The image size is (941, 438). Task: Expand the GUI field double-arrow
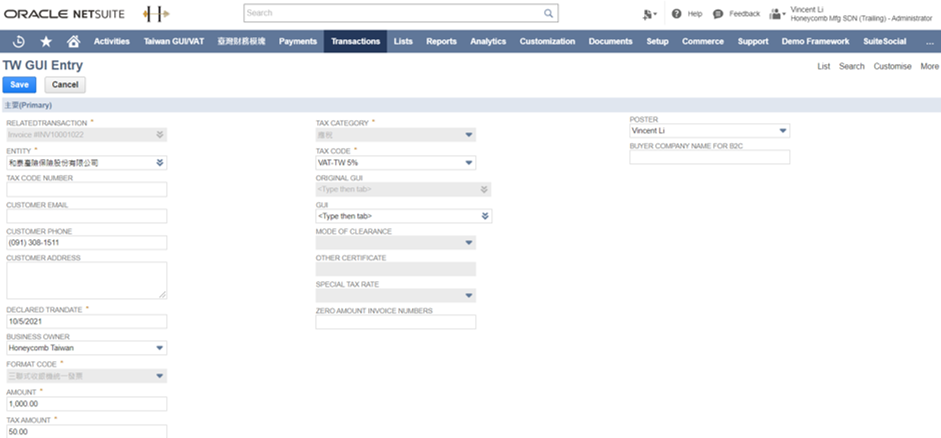tap(484, 216)
